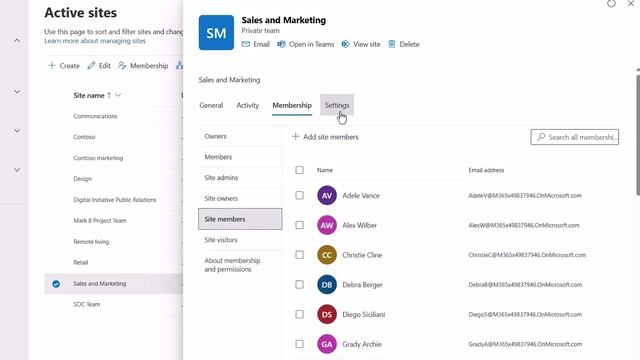Click Diego Siciliani's DS avatar
The image size is (640, 360).
point(327,314)
